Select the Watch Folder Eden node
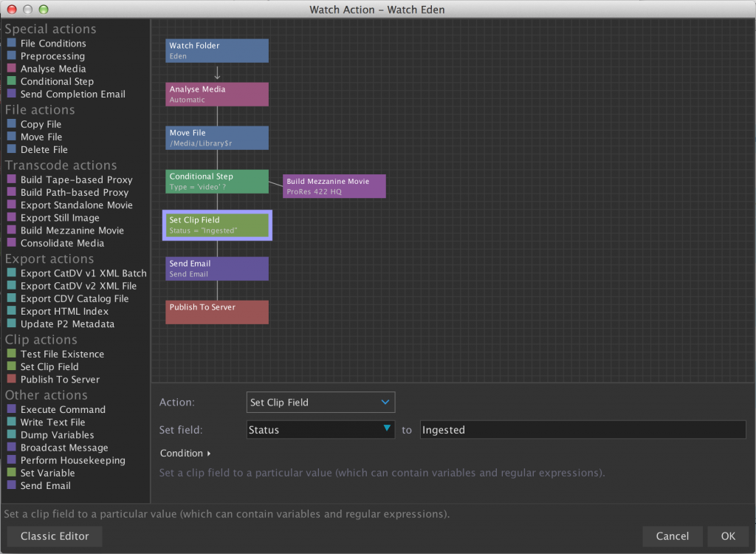Image resolution: width=756 pixels, height=554 pixels. click(x=216, y=51)
